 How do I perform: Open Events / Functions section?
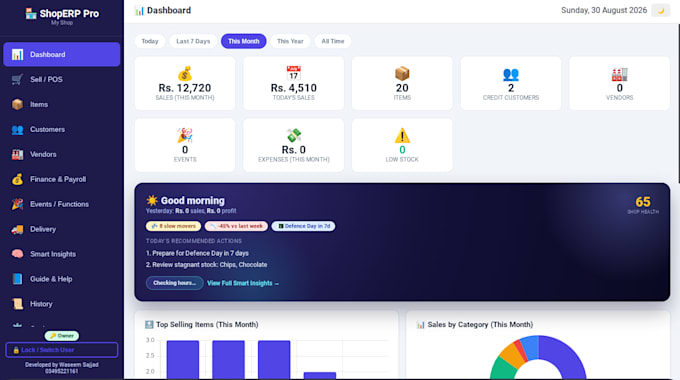tap(62, 204)
